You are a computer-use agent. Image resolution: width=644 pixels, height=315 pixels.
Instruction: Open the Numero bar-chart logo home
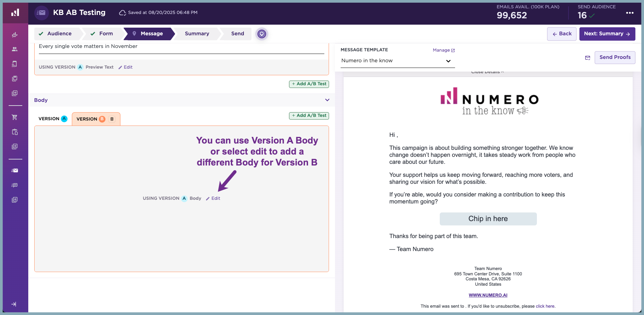(15, 13)
